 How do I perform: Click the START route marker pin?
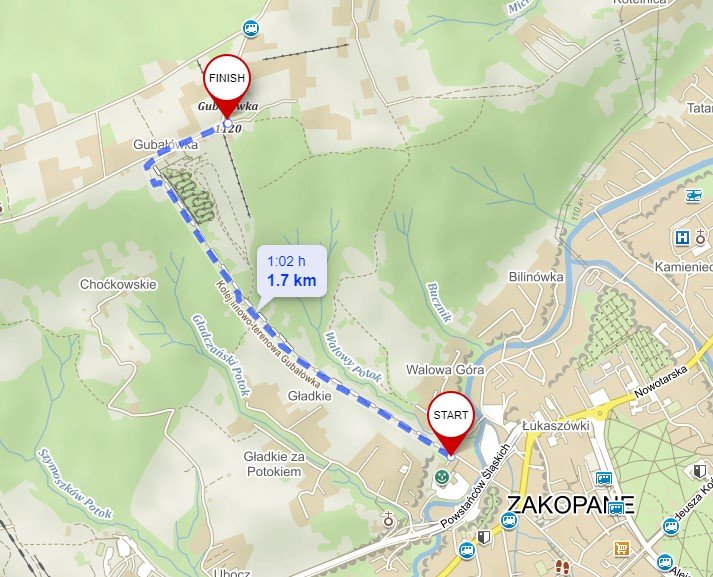click(x=451, y=422)
